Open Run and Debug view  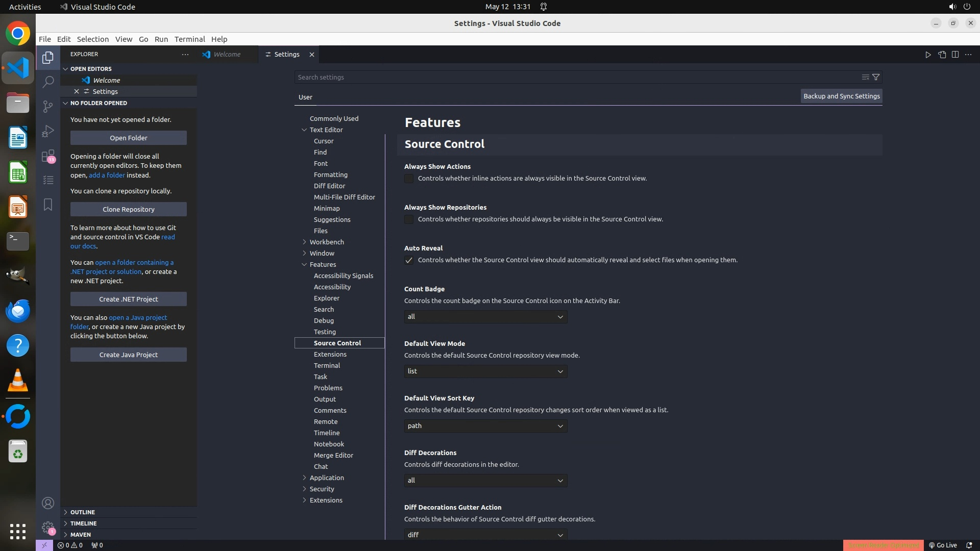(48, 131)
